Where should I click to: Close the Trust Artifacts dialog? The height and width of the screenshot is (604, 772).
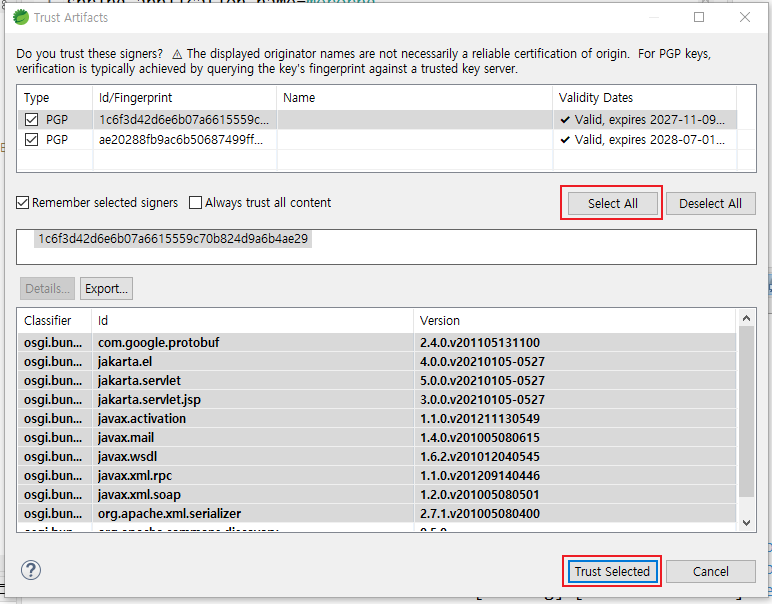[745, 17]
